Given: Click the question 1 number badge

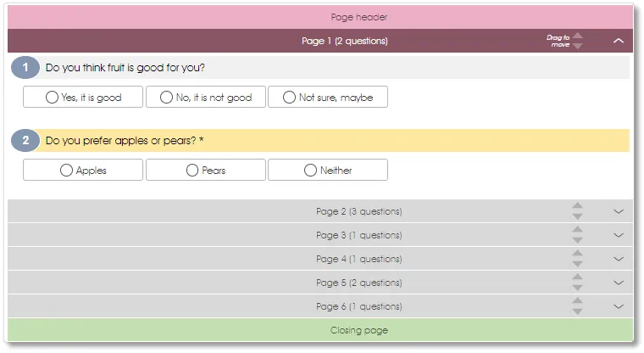Looking at the screenshot, I should pyautogui.click(x=25, y=68).
